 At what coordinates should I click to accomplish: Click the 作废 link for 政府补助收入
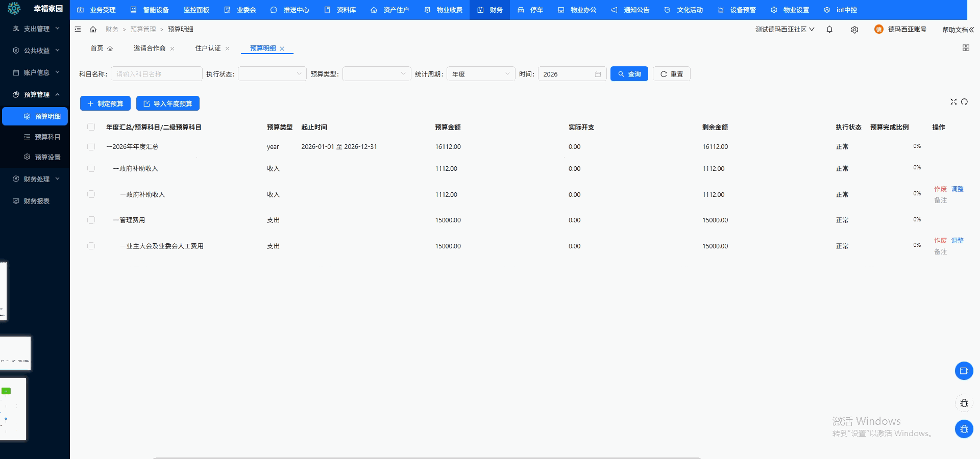tap(940, 189)
